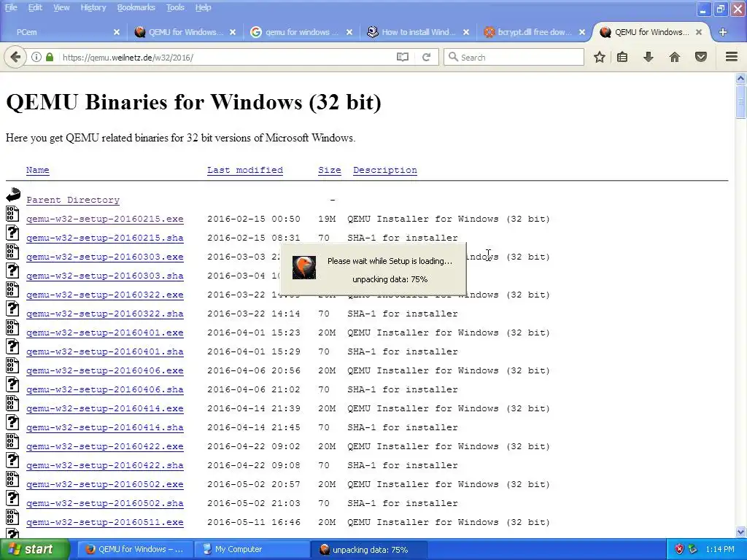Open the Pocket icon in toolbar
747x560 pixels.
pyautogui.click(x=701, y=57)
